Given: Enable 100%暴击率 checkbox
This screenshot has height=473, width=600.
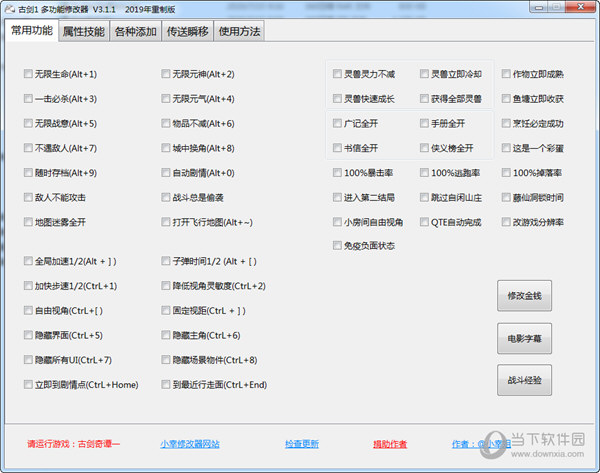Looking at the screenshot, I should (337, 173).
